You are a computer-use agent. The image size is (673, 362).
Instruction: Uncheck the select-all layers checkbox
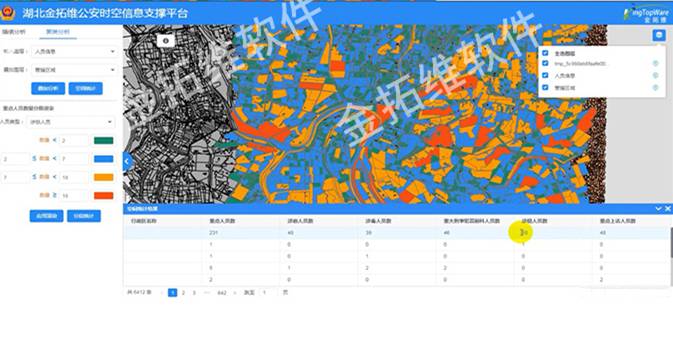coord(545,53)
